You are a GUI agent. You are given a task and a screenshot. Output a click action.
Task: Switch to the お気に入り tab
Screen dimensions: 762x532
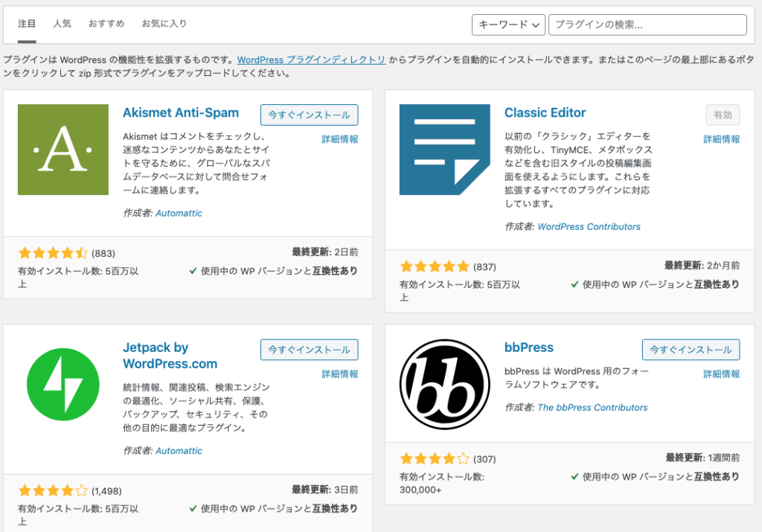pos(164,23)
